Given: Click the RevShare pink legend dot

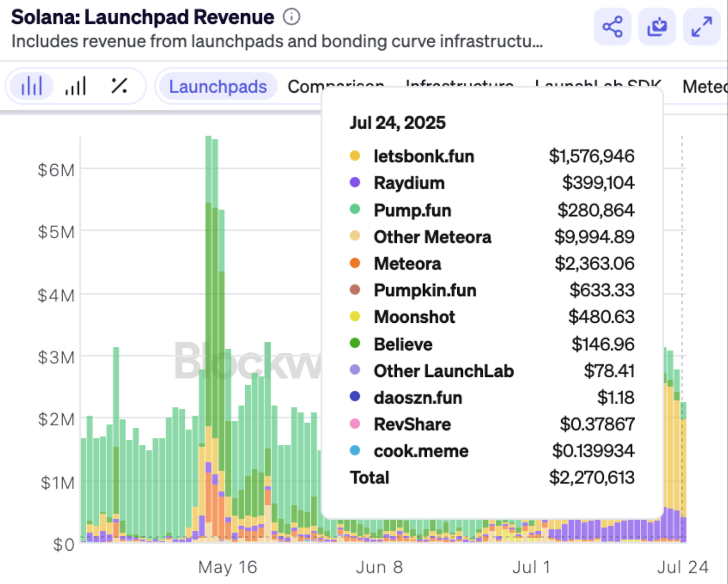Looking at the screenshot, I should pos(355,424).
